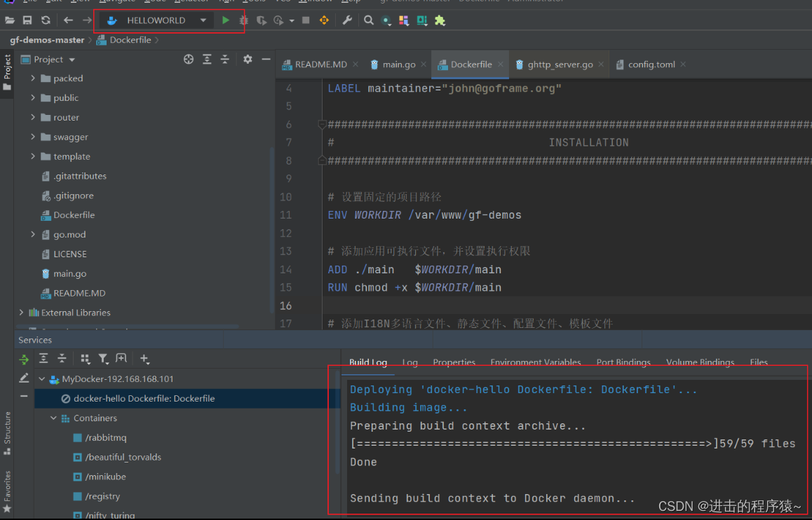Image resolution: width=812 pixels, height=520 pixels.
Task: Click gf-demos-master in the breadcrumb
Action: point(47,40)
